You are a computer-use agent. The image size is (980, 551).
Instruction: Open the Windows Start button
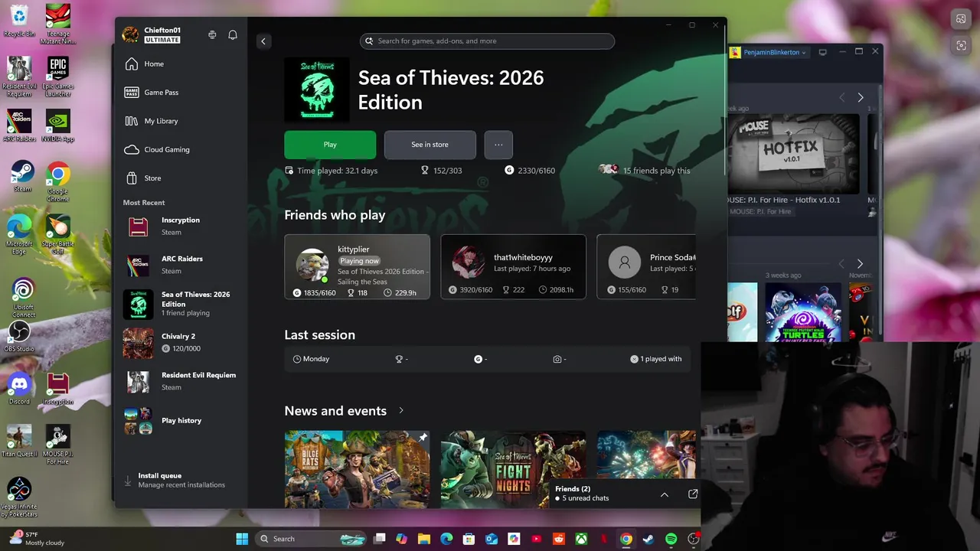242,539
